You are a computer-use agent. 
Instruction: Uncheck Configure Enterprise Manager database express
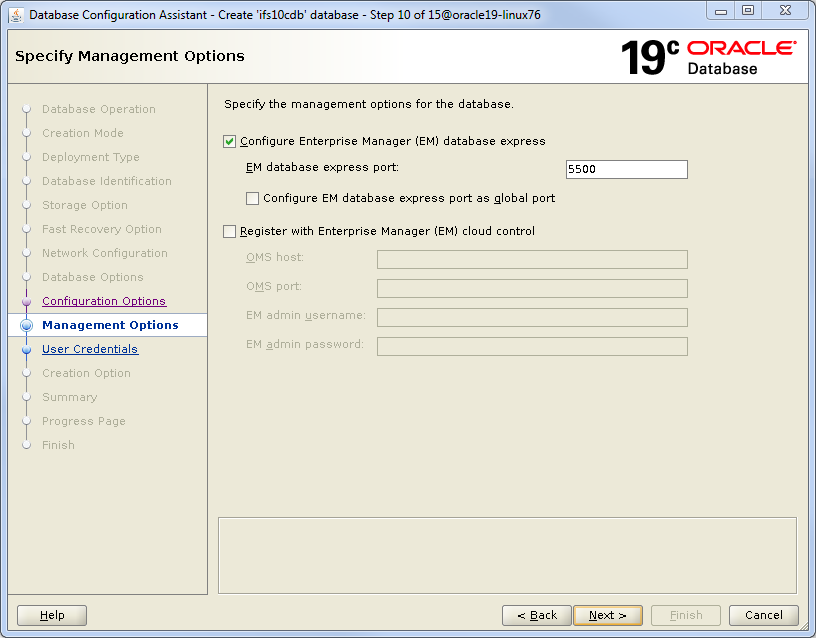230,142
